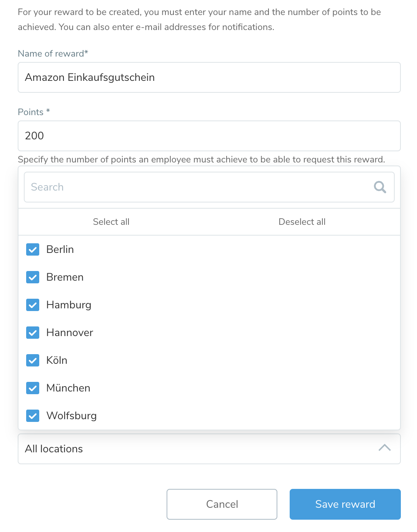Viewport: 417px width, 532px height.
Task: Untick the Köln checkbox
Action: [x=33, y=360]
